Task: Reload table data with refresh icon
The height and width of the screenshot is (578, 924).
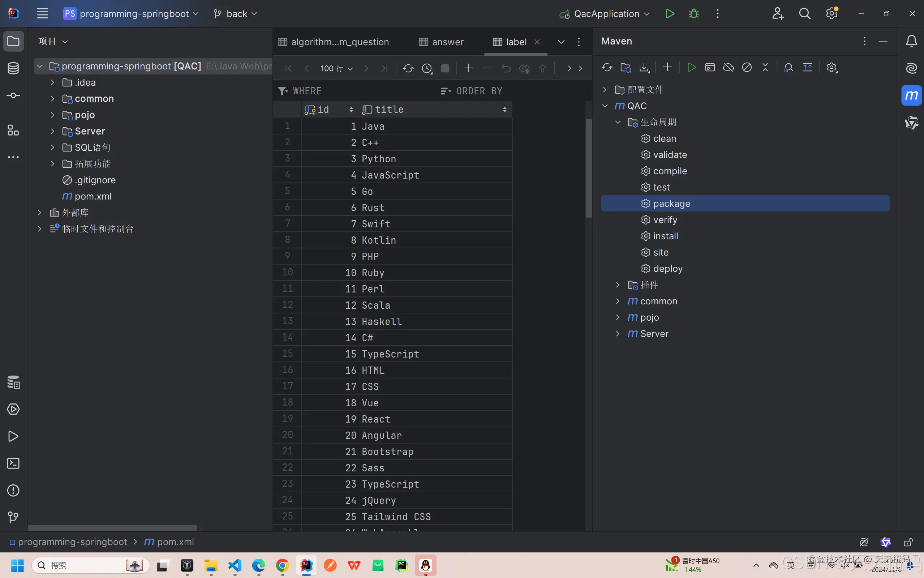Action: click(x=408, y=68)
